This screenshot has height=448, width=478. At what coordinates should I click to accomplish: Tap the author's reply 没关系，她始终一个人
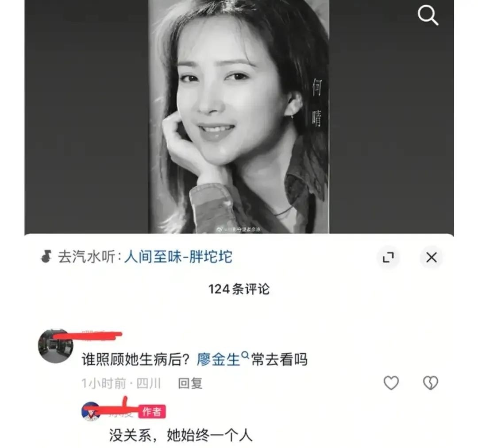pyautogui.click(x=181, y=435)
